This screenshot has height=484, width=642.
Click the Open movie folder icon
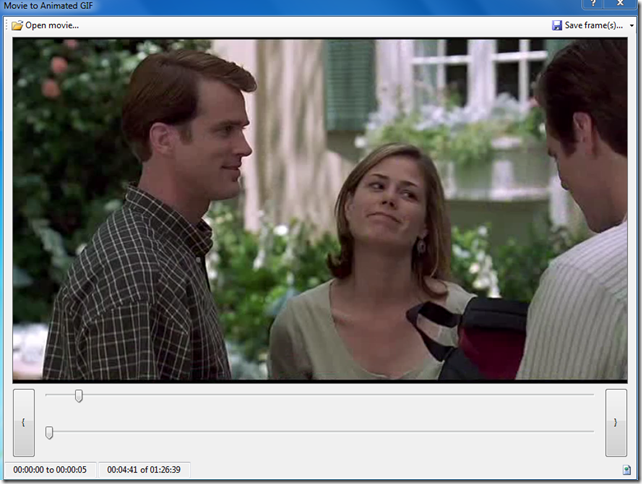tap(17, 25)
